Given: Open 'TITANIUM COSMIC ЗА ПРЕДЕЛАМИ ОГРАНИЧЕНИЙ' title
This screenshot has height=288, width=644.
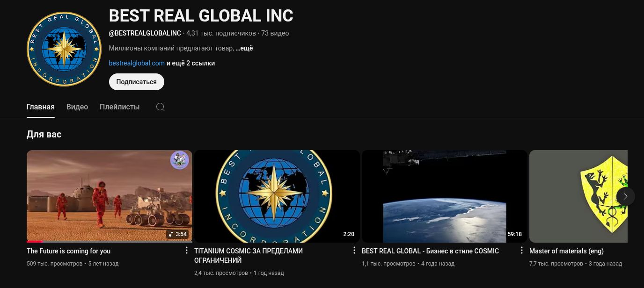Looking at the screenshot, I should click(249, 256).
